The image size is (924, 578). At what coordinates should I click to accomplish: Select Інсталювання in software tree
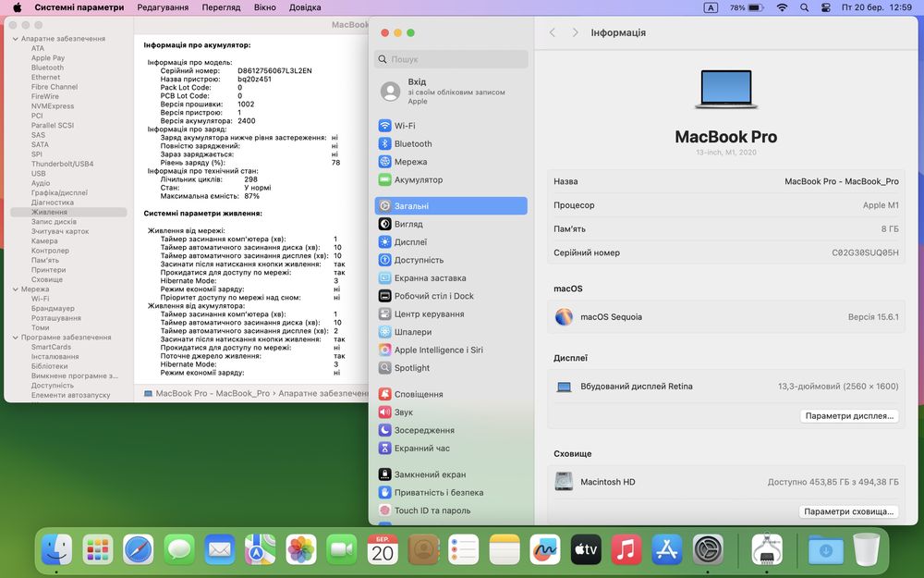[55, 357]
